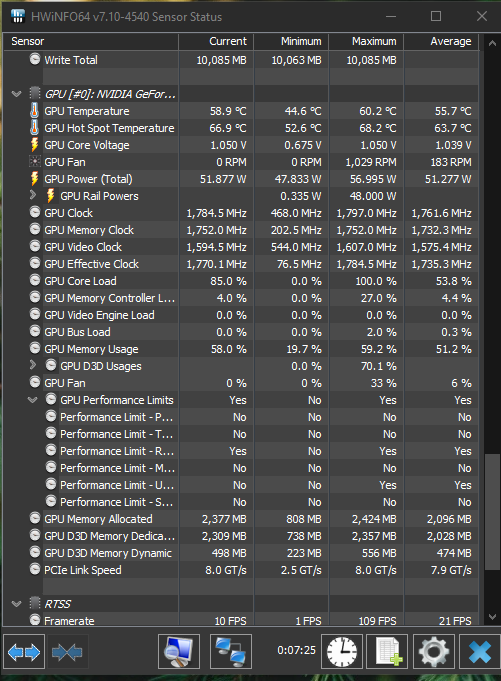Select the GPU D3D Memory Dynamic row
Viewport: 501px width, 681px height.
tap(241, 553)
